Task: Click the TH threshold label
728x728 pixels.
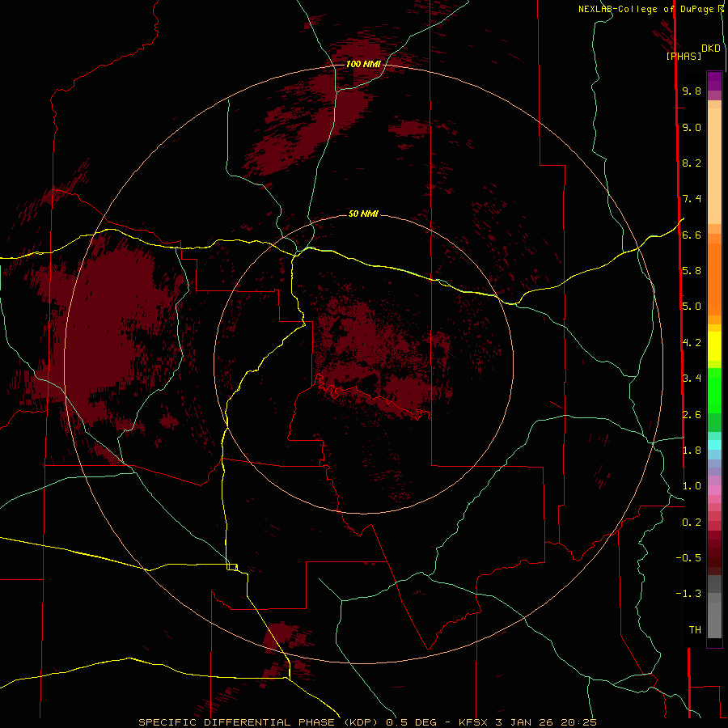Action: click(695, 630)
